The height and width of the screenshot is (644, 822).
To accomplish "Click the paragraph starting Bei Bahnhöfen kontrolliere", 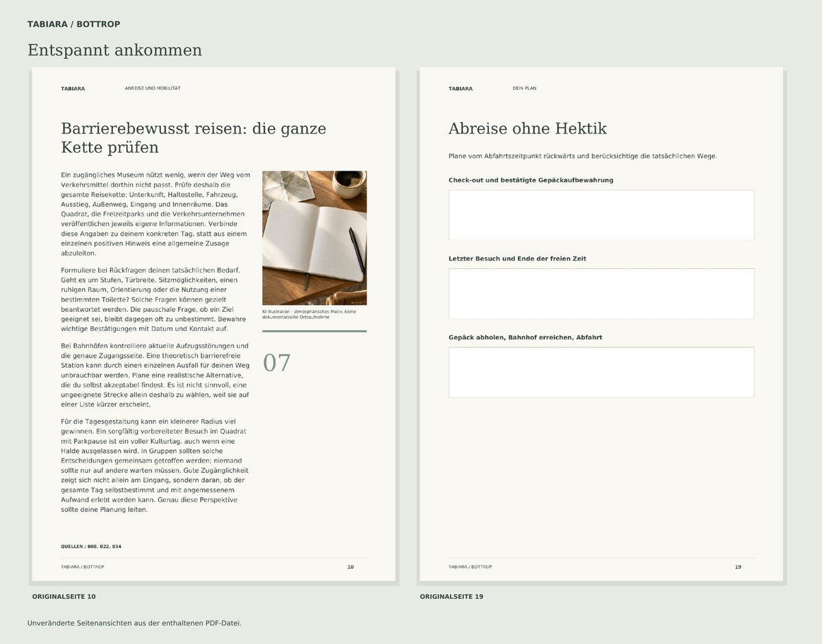I will (x=155, y=375).
